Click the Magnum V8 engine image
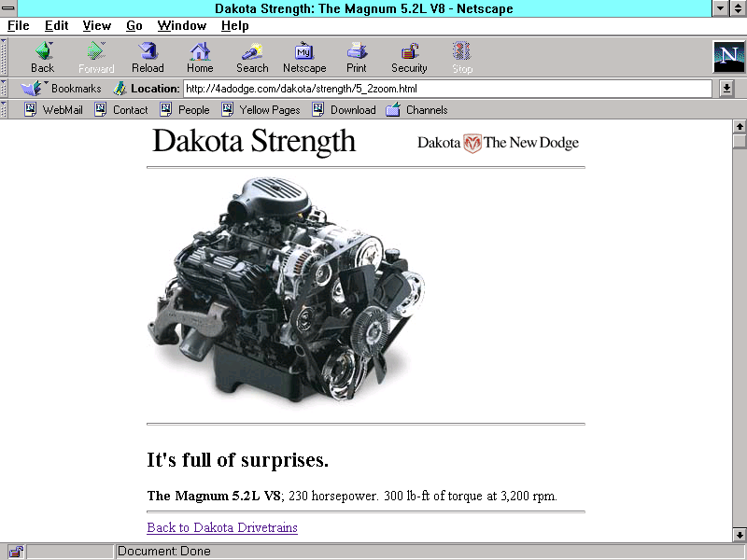 286,291
